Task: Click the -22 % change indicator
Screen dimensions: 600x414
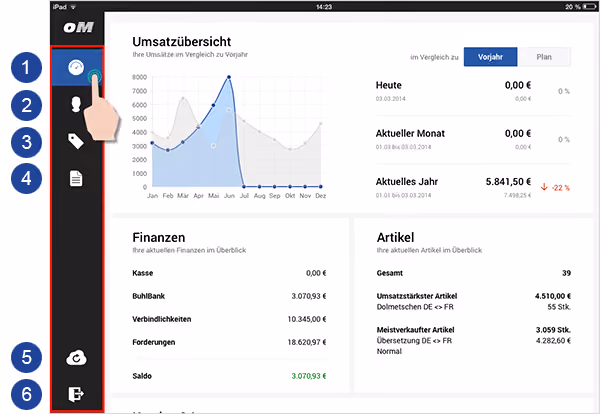Action: point(561,188)
